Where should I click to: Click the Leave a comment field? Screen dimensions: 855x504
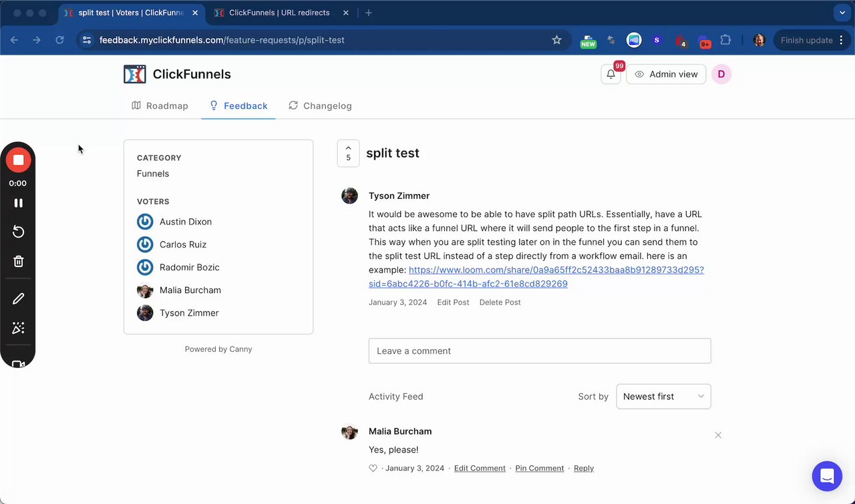coord(540,351)
